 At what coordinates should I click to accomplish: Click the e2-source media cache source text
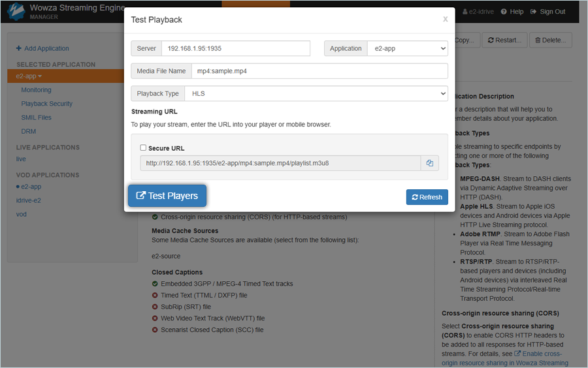point(166,256)
